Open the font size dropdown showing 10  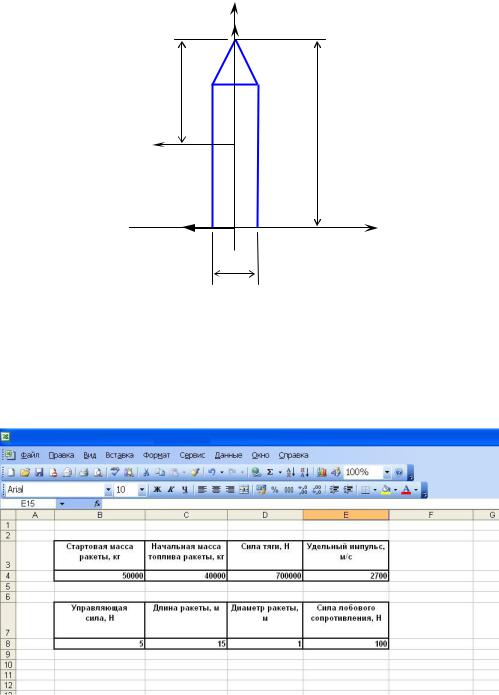coord(142,490)
